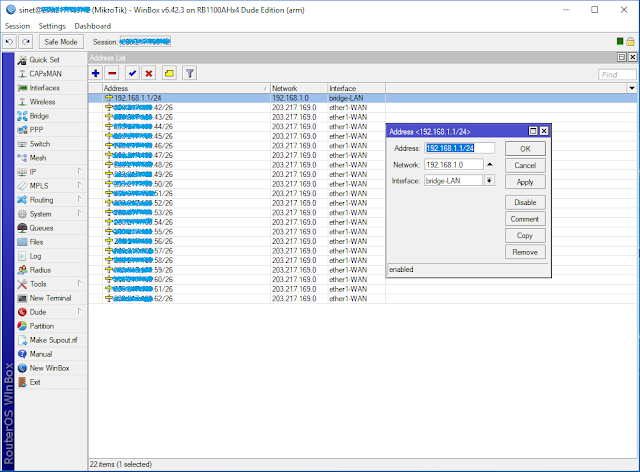Toggle Safe Mode button
Image resolution: width=640 pixels, height=472 pixels.
(61, 42)
